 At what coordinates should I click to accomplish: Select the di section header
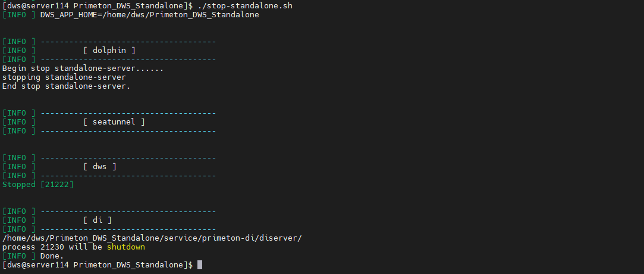click(98, 220)
